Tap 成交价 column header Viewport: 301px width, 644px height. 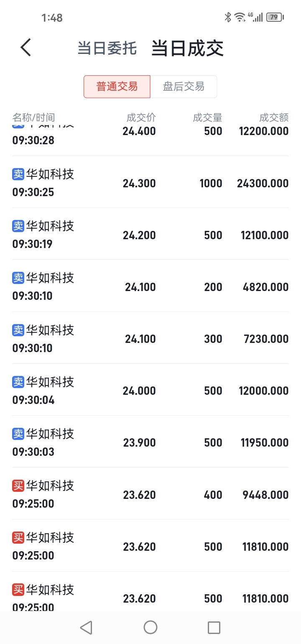(x=141, y=118)
